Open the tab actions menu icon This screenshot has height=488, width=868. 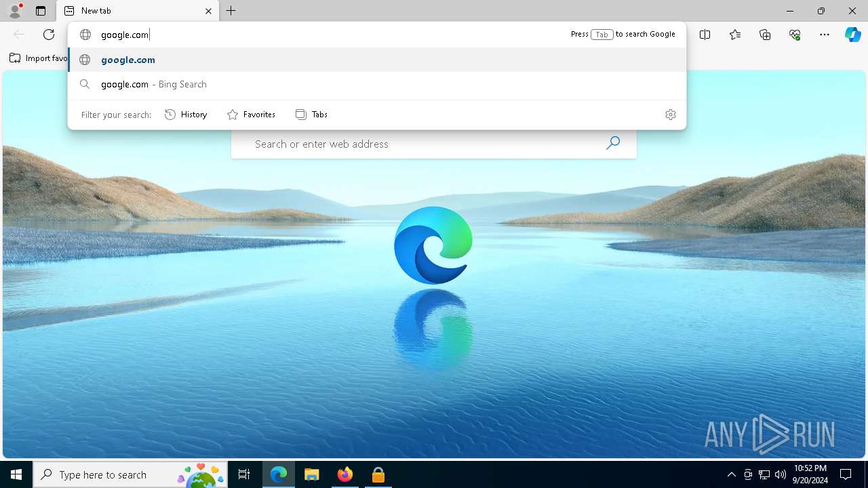coord(41,11)
